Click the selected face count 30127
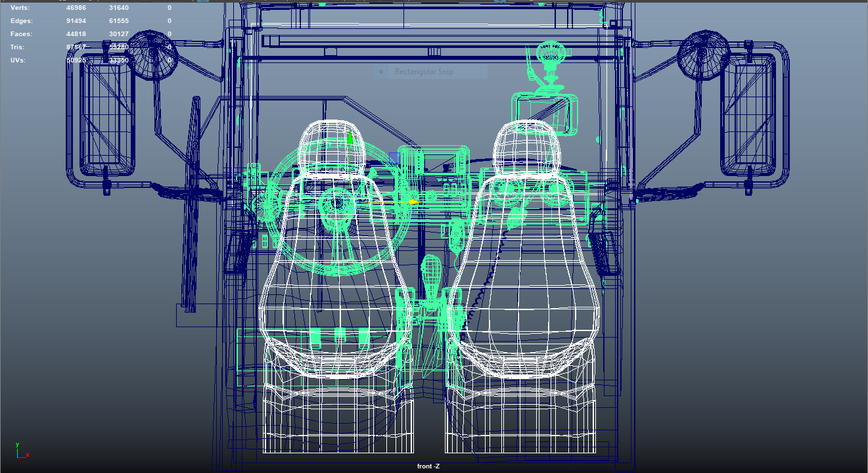 (119, 34)
